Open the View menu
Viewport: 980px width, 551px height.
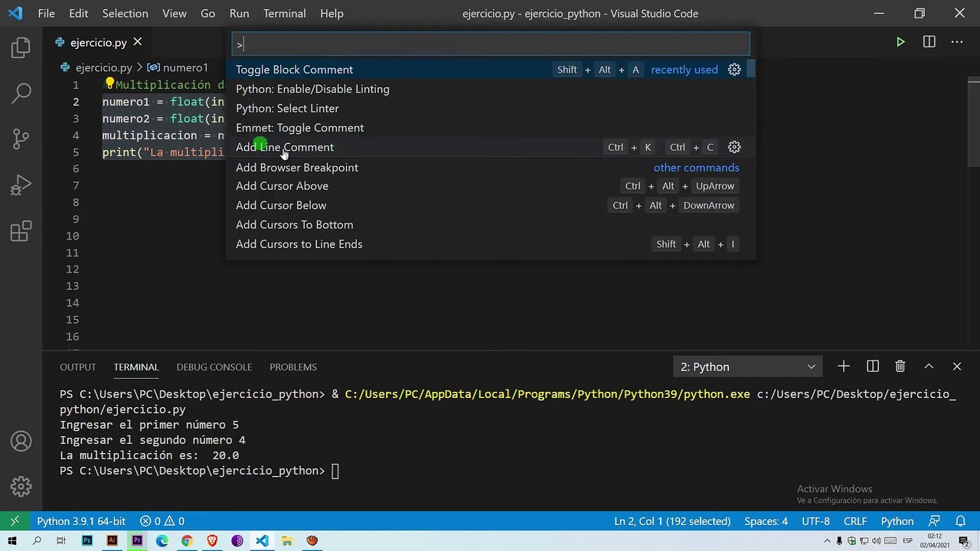(x=175, y=13)
